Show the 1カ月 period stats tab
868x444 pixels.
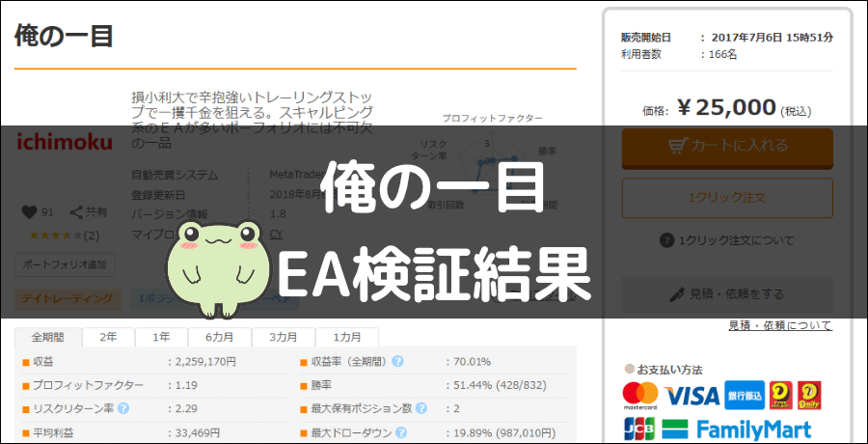[x=348, y=338]
